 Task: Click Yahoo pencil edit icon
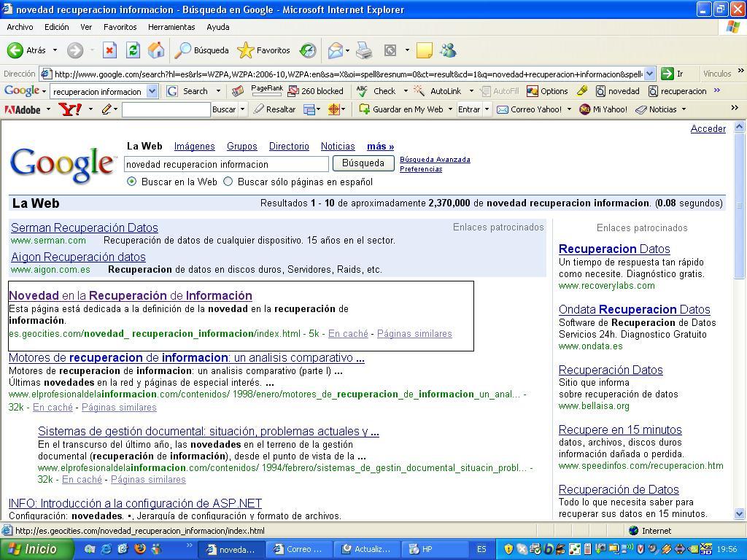107,109
